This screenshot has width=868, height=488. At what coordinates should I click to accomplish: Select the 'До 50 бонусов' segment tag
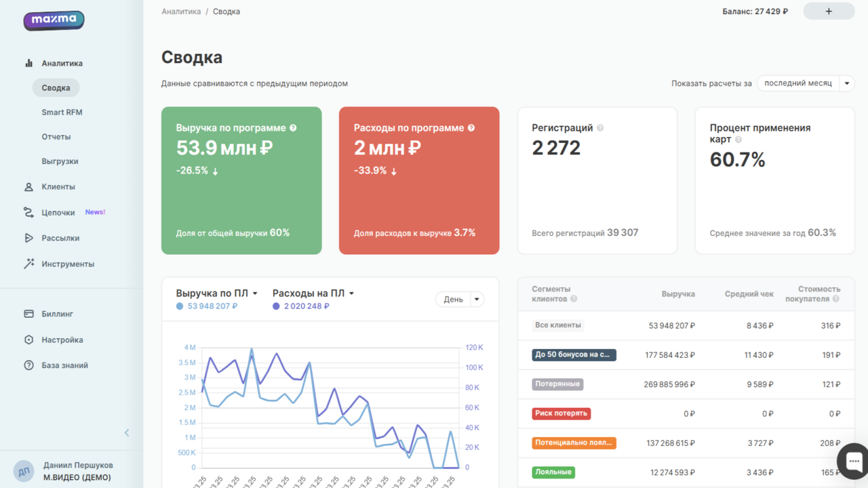point(574,354)
